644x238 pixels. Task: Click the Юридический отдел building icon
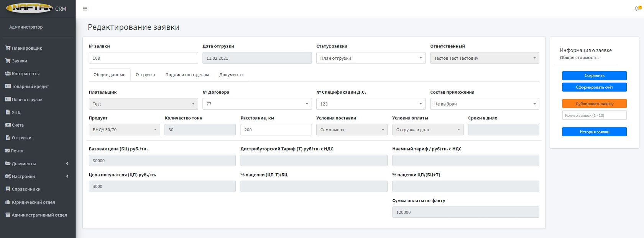(8, 202)
